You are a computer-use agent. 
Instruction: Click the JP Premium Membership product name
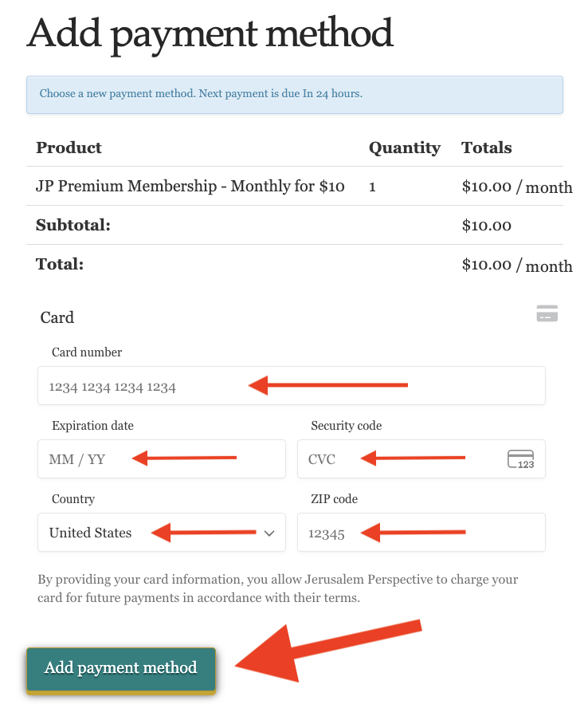click(x=190, y=187)
